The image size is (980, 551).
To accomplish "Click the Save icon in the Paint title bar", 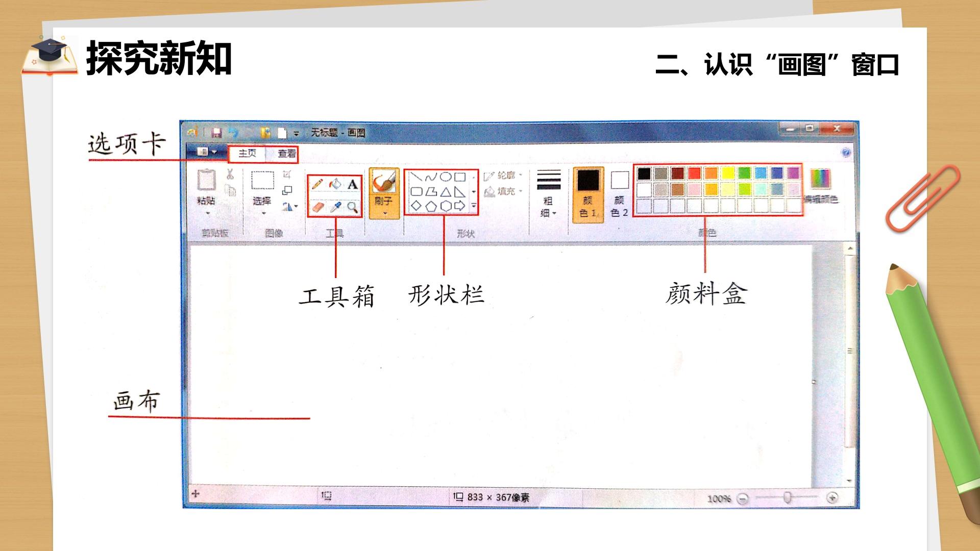I will coord(217,133).
